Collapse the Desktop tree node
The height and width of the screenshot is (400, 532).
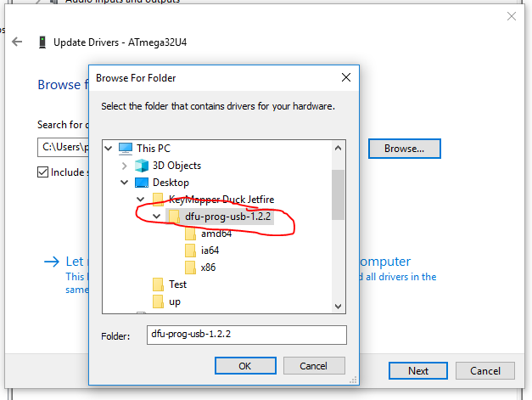click(x=125, y=183)
